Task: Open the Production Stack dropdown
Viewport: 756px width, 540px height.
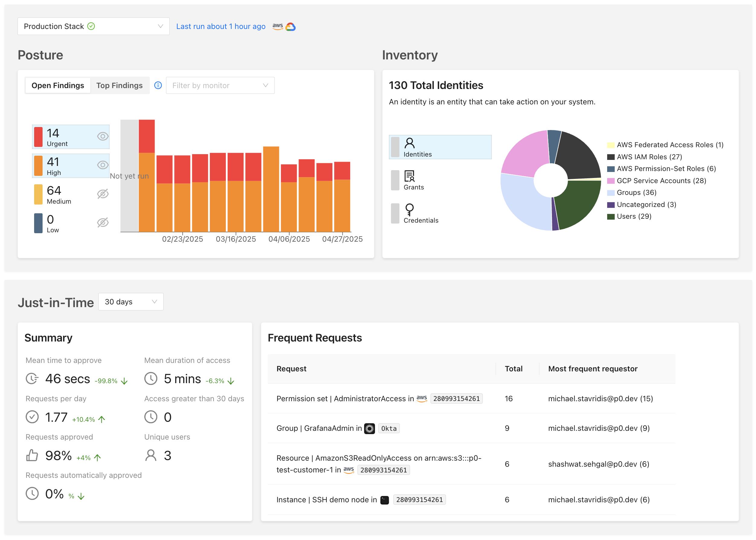Action: pyautogui.click(x=93, y=26)
